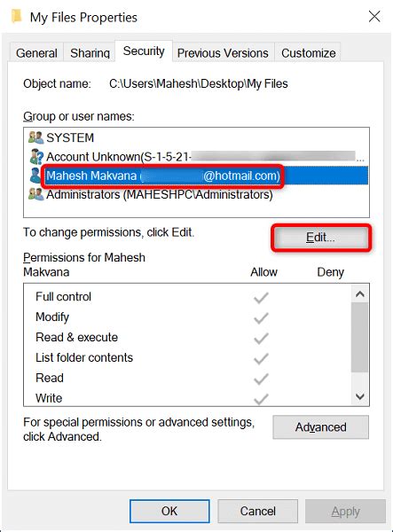393x532 pixels.
Task: Click the Administrators group icon
Action: [x=36, y=194]
